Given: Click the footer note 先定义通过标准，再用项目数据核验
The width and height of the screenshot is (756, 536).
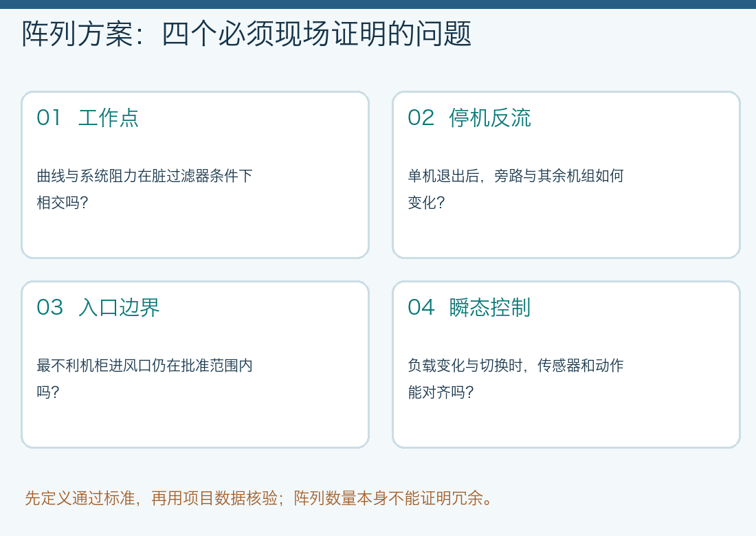Looking at the screenshot, I should click(x=151, y=498).
